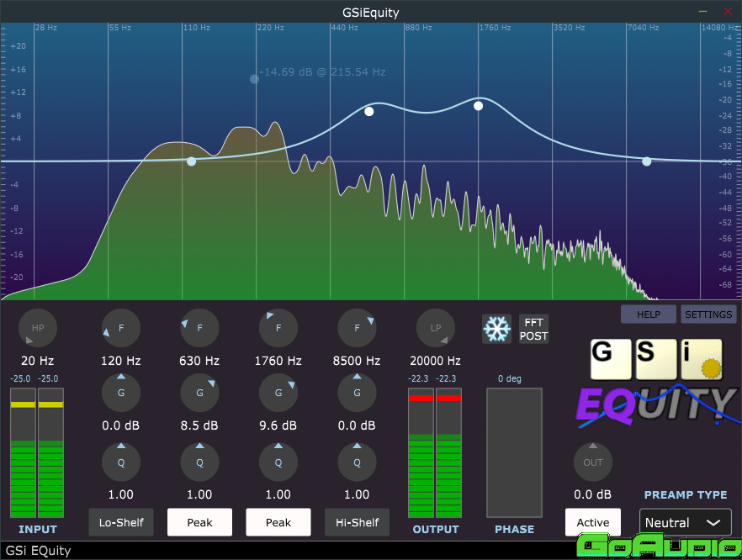This screenshot has width=742, height=560.
Task: Open the HELP menu
Action: click(x=648, y=314)
